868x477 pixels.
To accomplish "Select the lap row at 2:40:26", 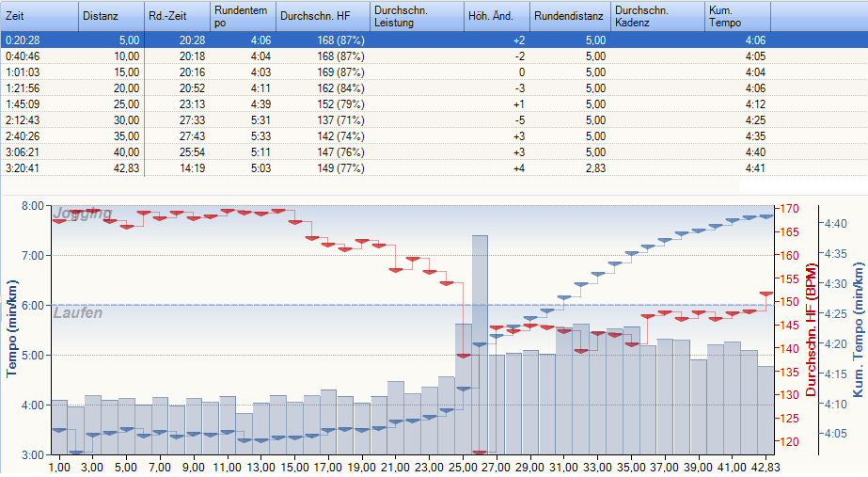I will click(434, 136).
